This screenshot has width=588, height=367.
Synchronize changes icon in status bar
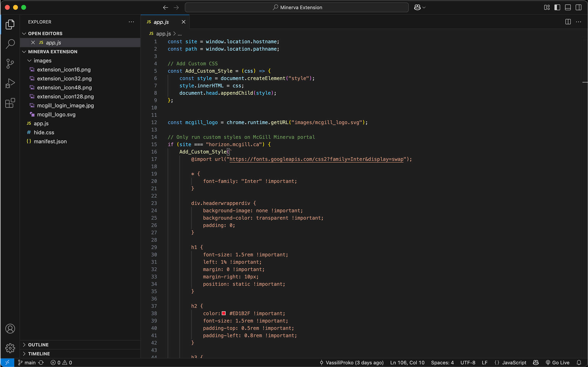(x=41, y=362)
